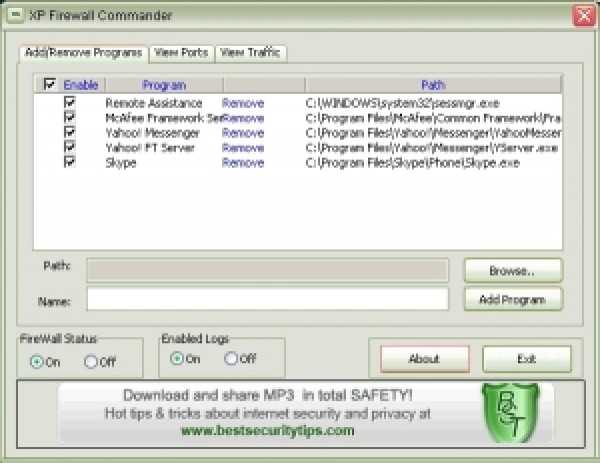Remove the Yahoo! Messenger program

click(x=243, y=133)
